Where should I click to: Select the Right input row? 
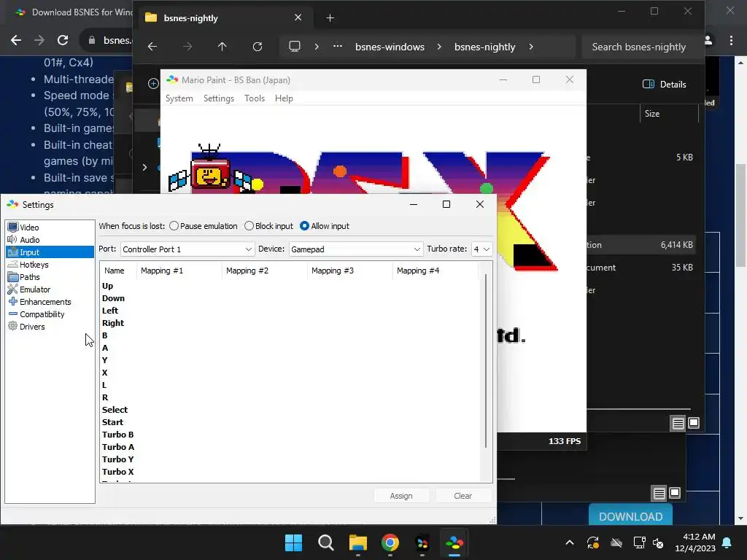tap(290, 323)
